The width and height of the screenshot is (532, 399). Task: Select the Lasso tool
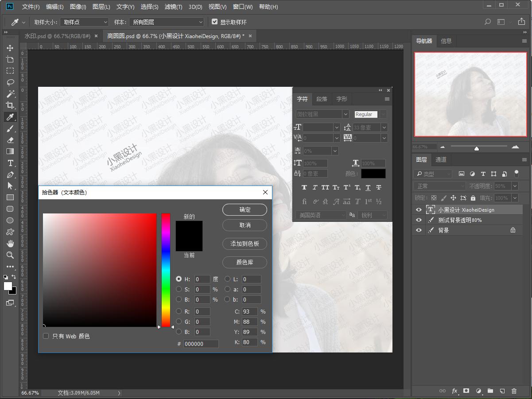pos(10,82)
